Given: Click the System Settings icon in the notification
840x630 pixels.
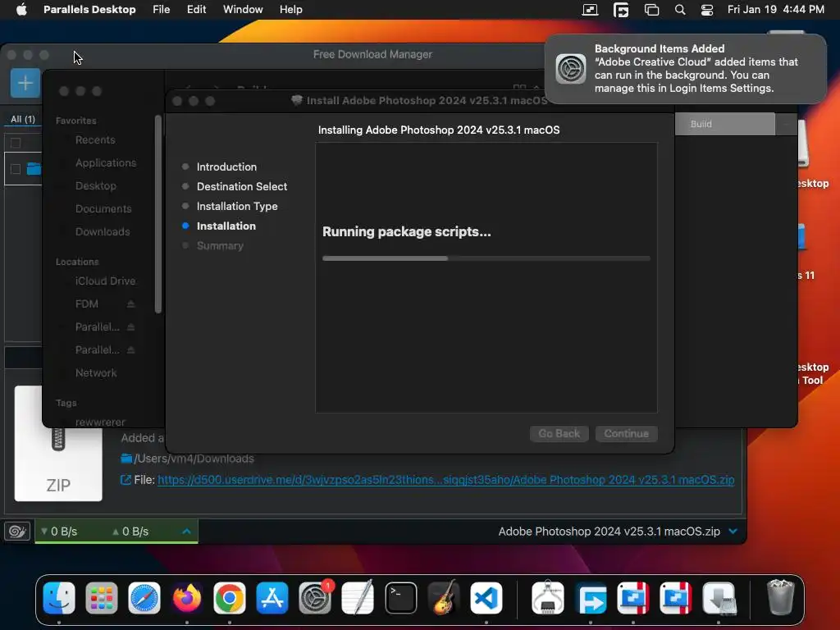Looking at the screenshot, I should [571, 69].
